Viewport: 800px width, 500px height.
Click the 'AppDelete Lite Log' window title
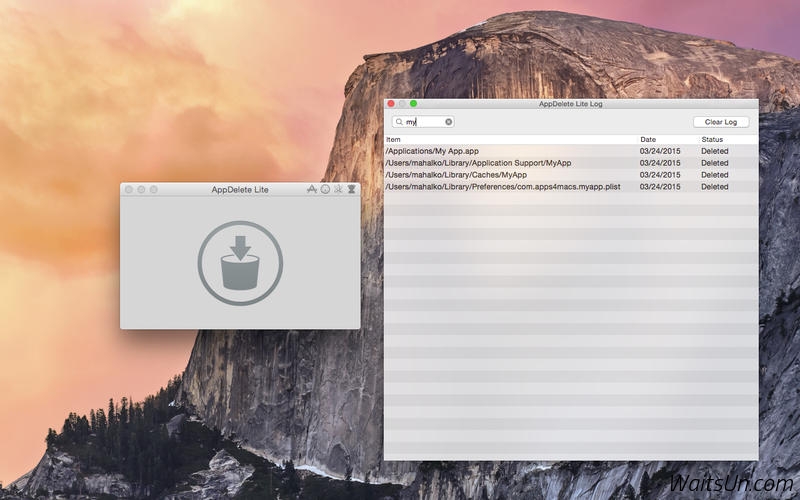pos(570,104)
